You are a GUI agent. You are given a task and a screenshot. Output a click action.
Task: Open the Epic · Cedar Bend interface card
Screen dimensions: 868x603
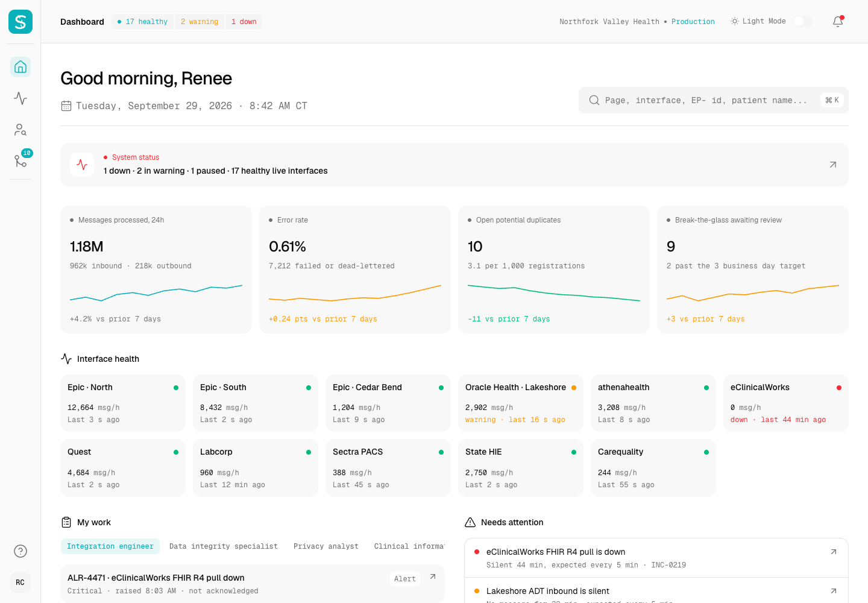tap(388, 403)
